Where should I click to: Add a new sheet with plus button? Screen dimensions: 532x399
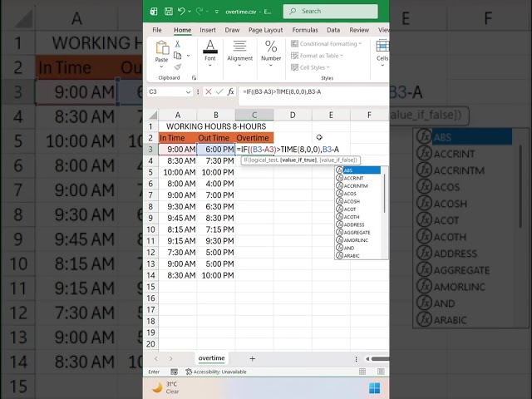point(252,358)
